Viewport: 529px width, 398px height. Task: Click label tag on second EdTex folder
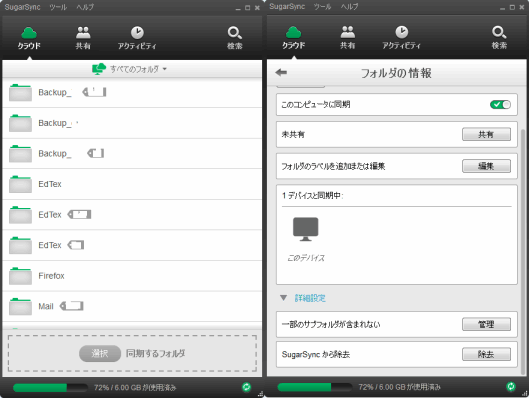click(x=79, y=214)
